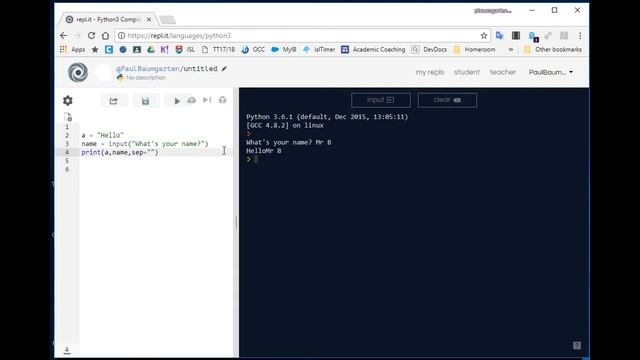This screenshot has height=360, width=640.
Task: Open my repls in the header
Action: pyautogui.click(x=430, y=72)
